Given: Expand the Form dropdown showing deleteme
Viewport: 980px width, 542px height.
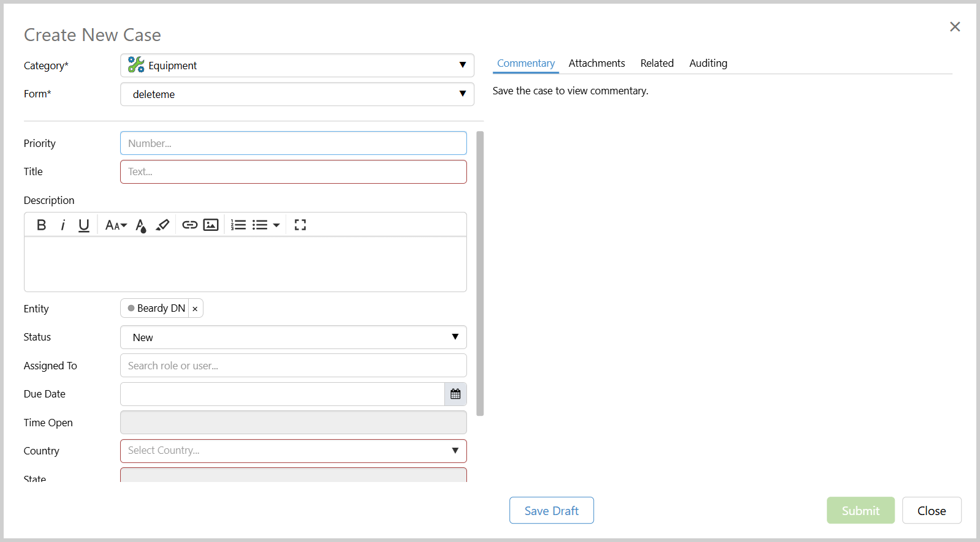Looking at the screenshot, I should pos(297,94).
